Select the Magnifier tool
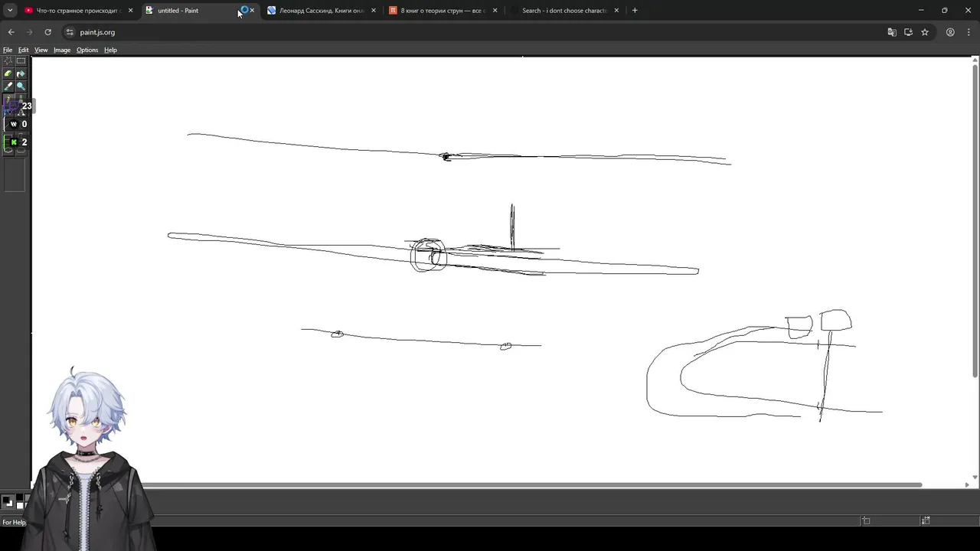 21,86
